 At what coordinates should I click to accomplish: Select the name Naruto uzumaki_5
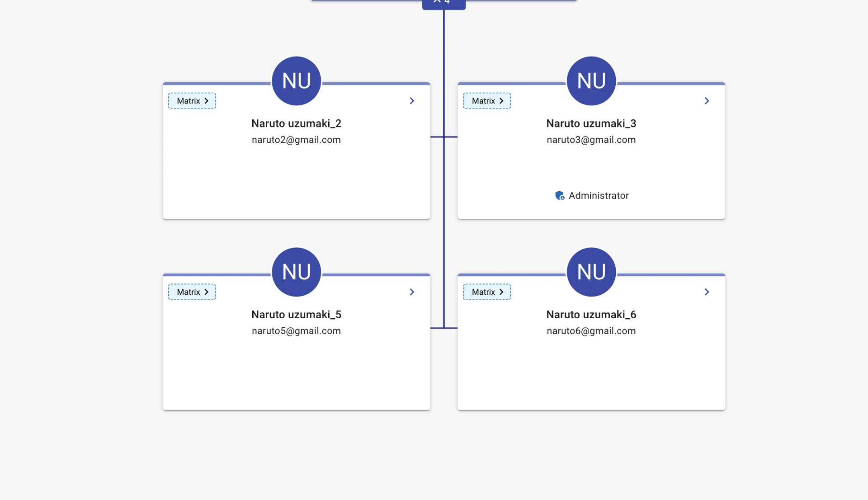[x=296, y=315]
